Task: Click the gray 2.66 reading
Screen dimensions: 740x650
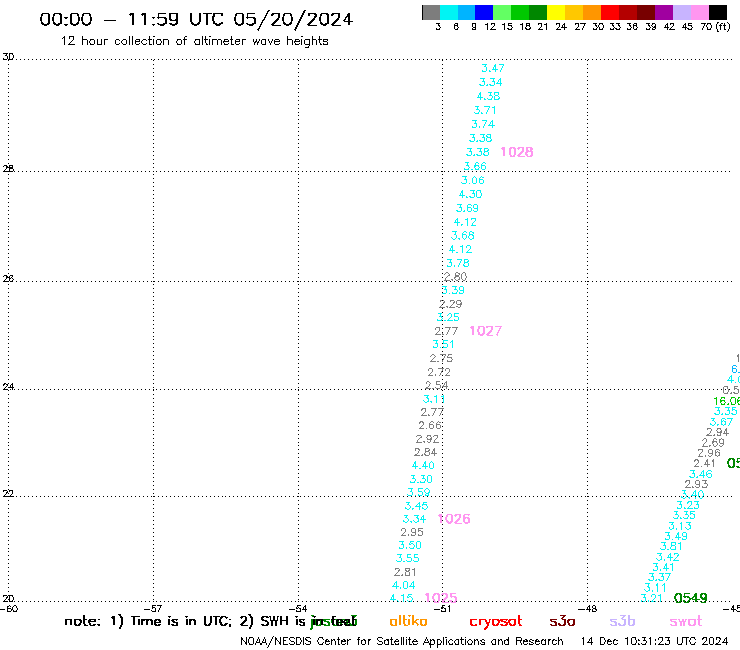Action: (430, 425)
